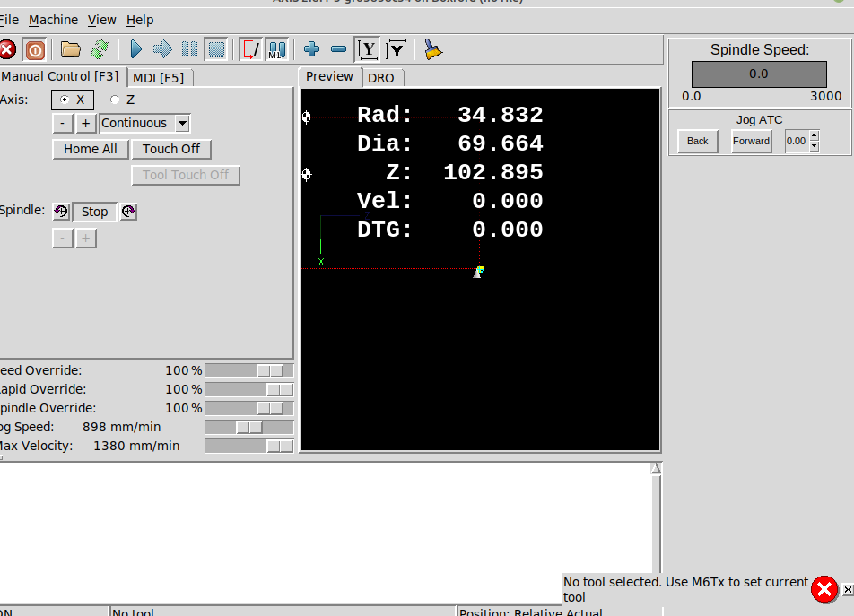Select the boxed Y view
Image resolution: width=854 pixels, height=616 pixels.
click(x=368, y=49)
